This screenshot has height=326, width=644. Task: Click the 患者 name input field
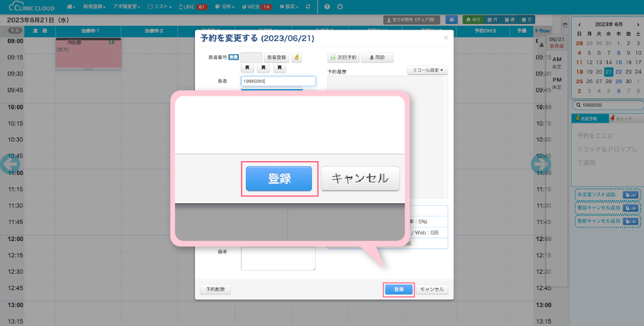(278, 81)
